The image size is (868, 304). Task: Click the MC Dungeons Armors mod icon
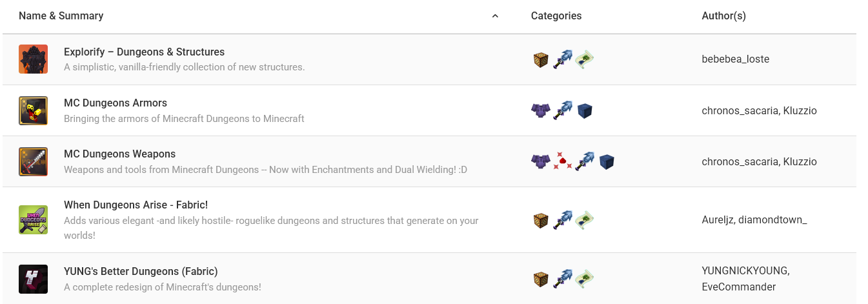[33, 110]
